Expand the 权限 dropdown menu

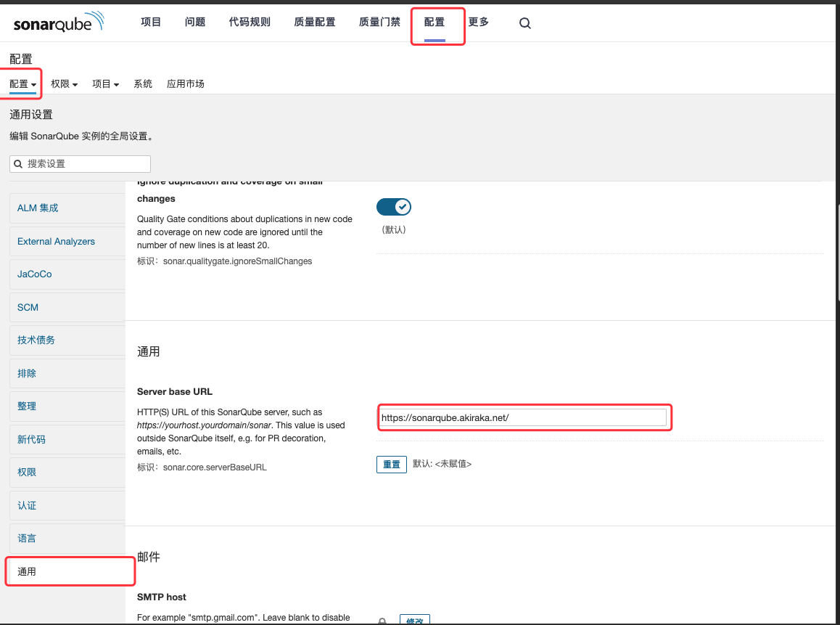pyautogui.click(x=65, y=84)
